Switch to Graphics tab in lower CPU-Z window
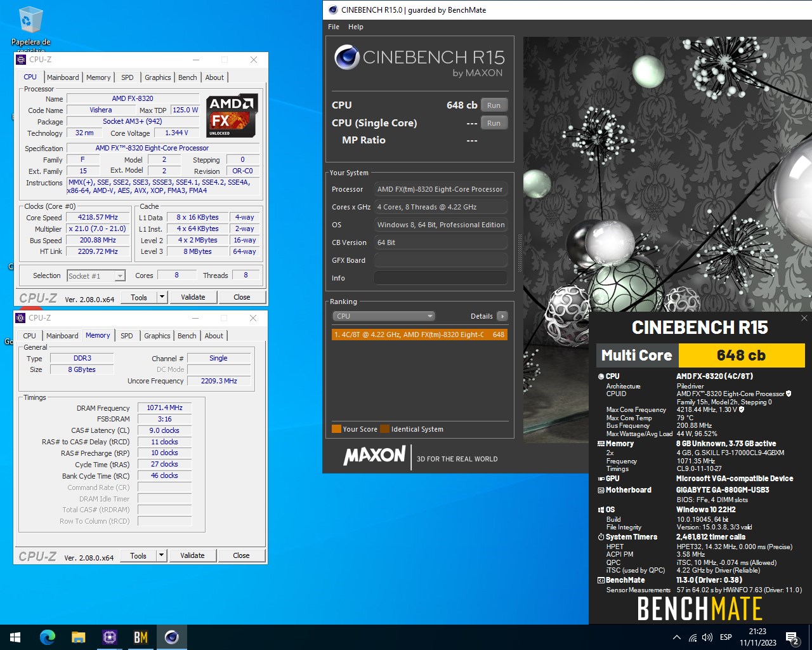 click(157, 336)
